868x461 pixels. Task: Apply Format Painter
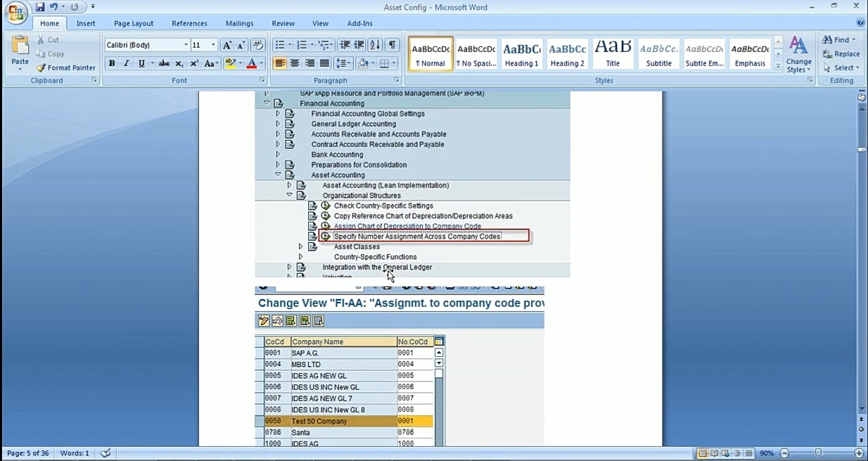(x=65, y=68)
